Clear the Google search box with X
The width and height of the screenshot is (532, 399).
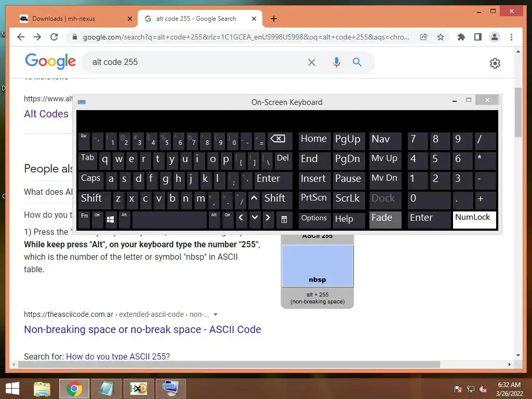point(312,62)
